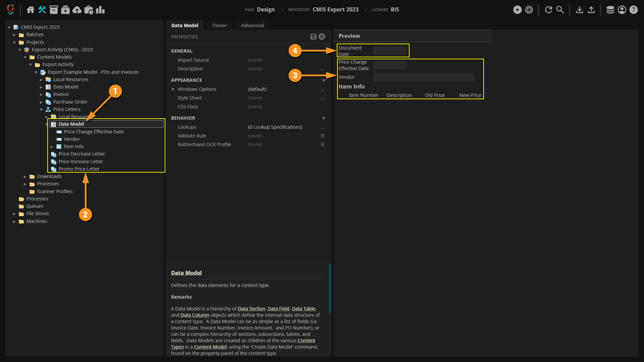The image size is (644, 362).
Task: Select Price Increase Letter in tree
Action: coord(81,162)
